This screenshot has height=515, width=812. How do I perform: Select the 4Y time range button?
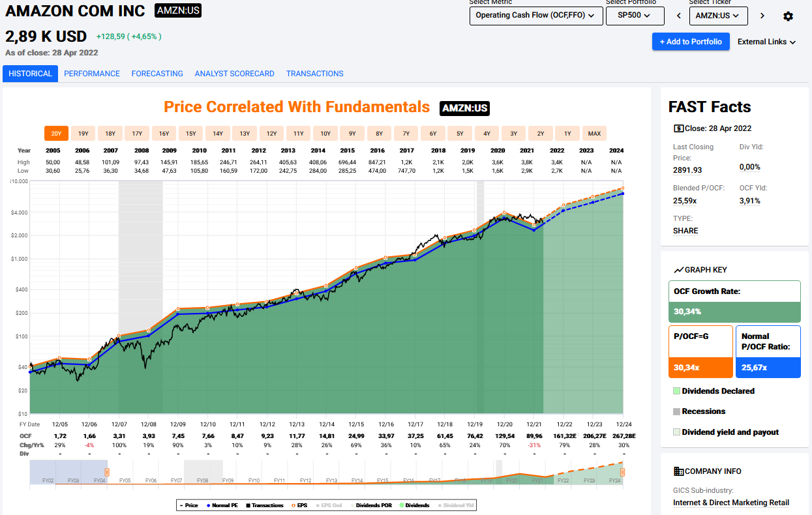pyautogui.click(x=487, y=134)
